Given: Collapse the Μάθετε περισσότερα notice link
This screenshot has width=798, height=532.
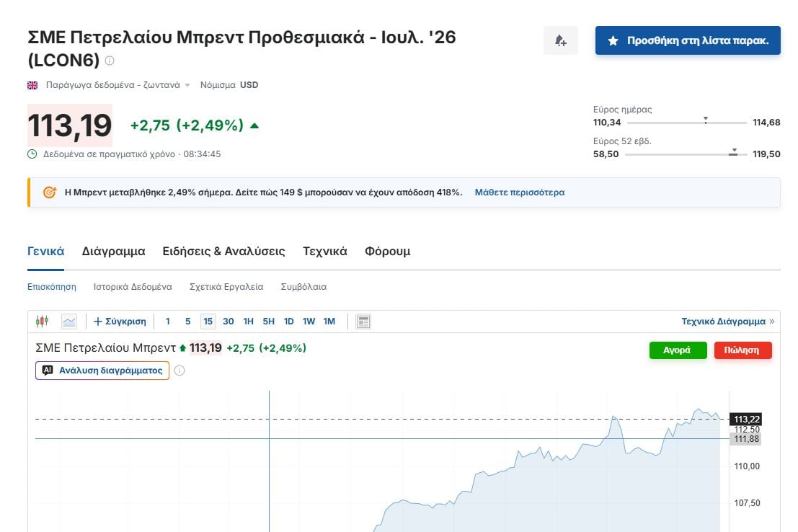Looking at the screenshot, I should pos(519,192).
